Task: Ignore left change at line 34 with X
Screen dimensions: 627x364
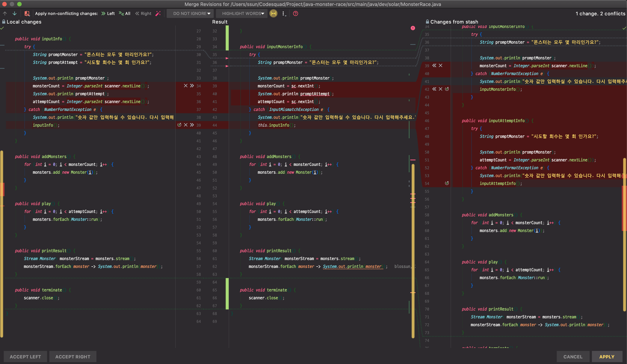Action: point(186,86)
